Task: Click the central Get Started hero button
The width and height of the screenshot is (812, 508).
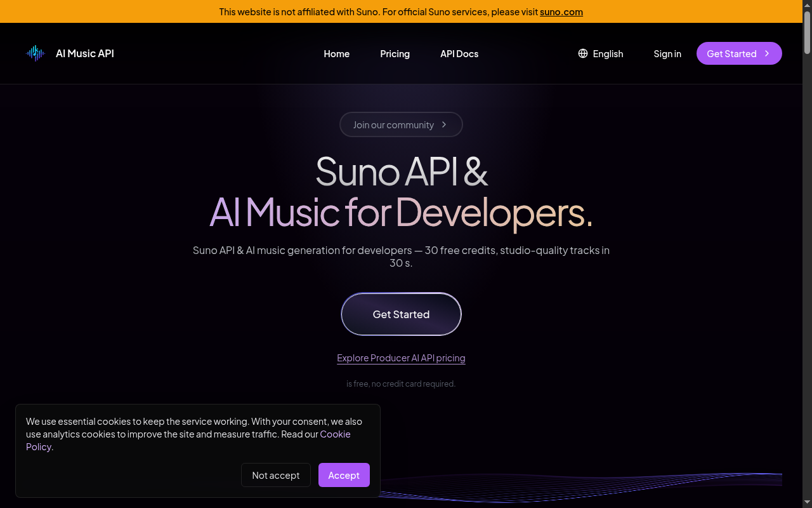Action: coord(401,314)
